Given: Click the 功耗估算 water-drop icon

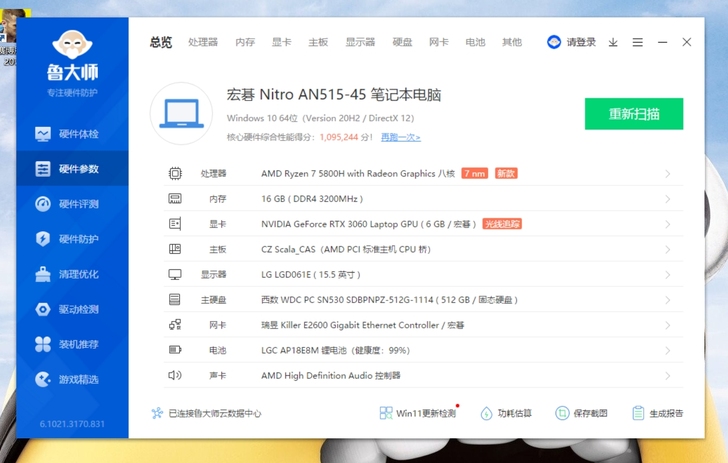Looking at the screenshot, I should [x=487, y=413].
